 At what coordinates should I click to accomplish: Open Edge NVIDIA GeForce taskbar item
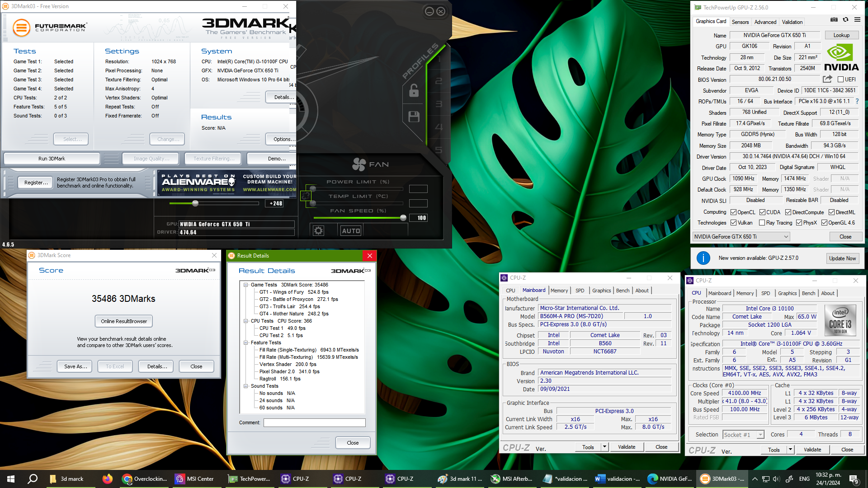[670, 479]
